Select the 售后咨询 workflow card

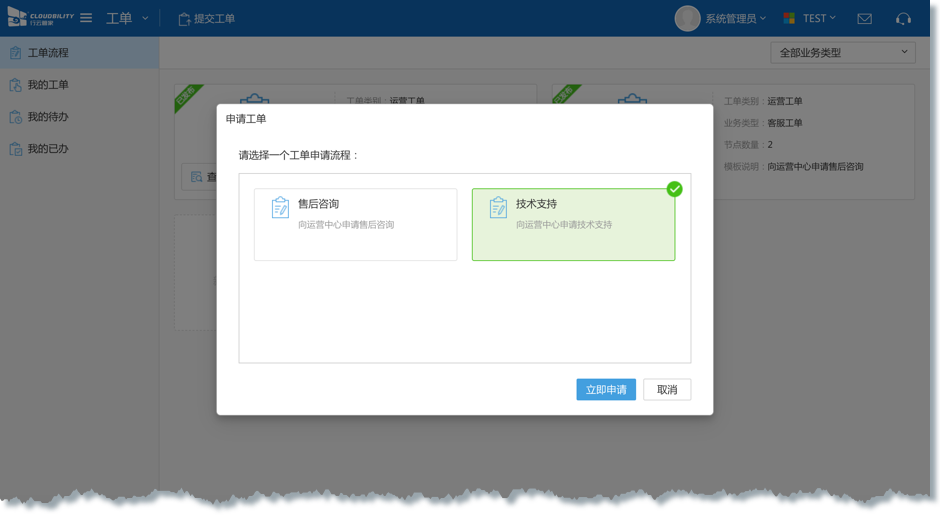click(355, 224)
